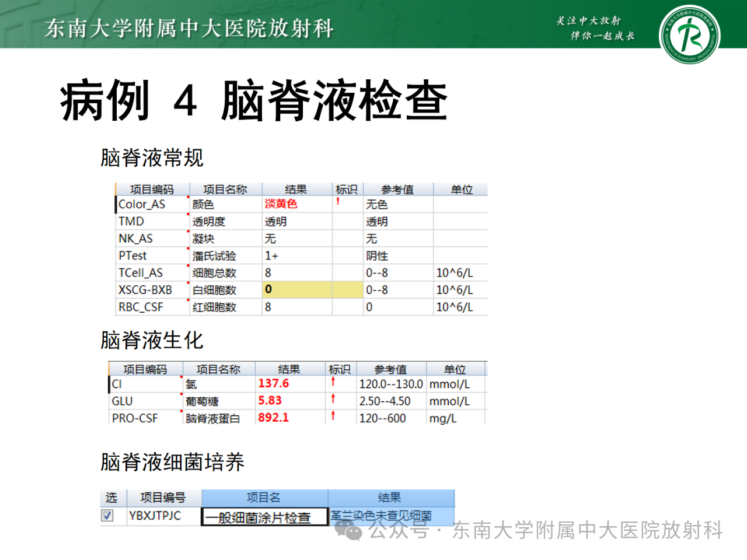Viewport: 747px width, 560px height.
Task: Select the RBC_CSF code cell
Action: click(152, 307)
